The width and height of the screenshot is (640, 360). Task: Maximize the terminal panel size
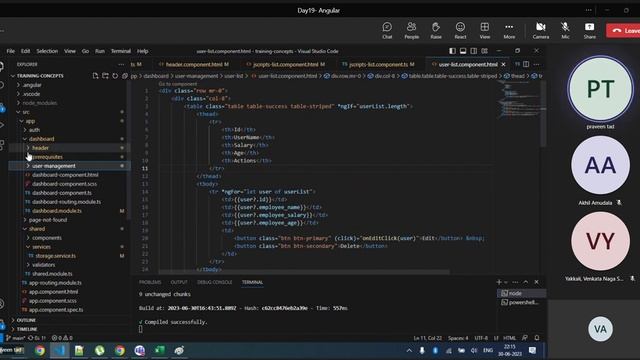(526, 282)
